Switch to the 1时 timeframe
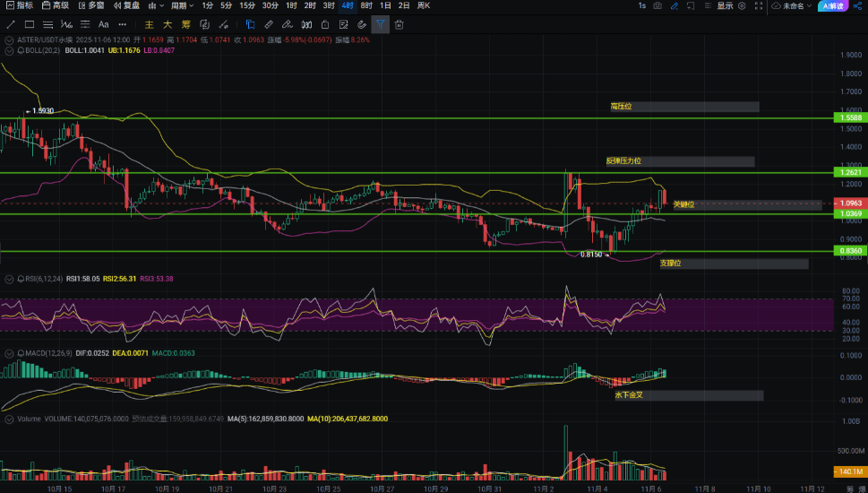This screenshot has width=868, height=493. click(x=291, y=5)
